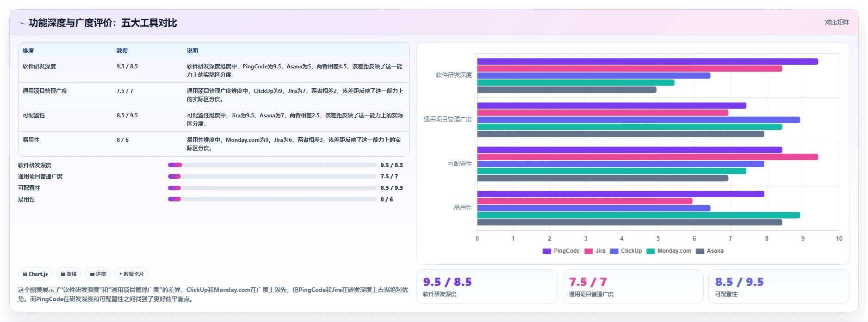The width and height of the screenshot is (868, 322).
Task: Click the 易用性 progress bar
Action: point(272,199)
